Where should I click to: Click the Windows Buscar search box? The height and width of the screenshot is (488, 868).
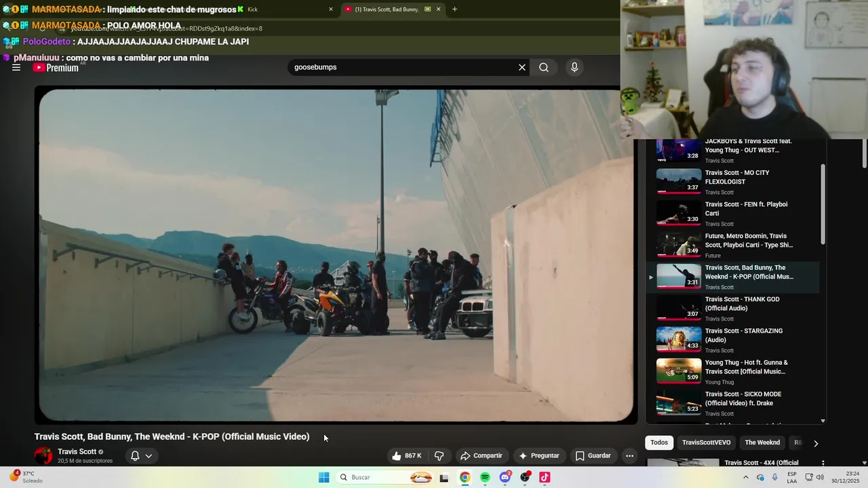click(384, 477)
